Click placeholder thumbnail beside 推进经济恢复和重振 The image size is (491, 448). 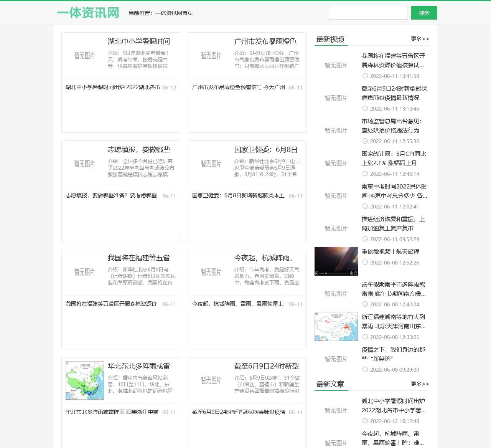pyautogui.click(x=336, y=228)
